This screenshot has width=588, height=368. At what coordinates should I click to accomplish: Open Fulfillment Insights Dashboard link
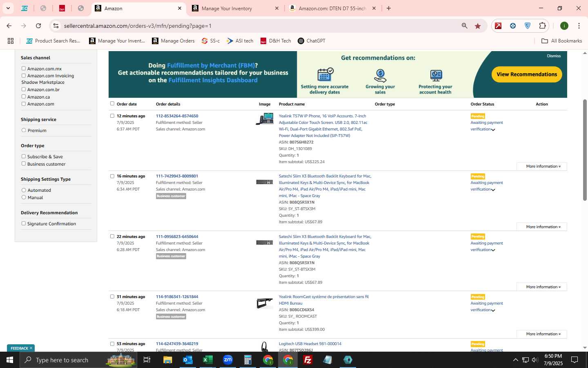213,80
